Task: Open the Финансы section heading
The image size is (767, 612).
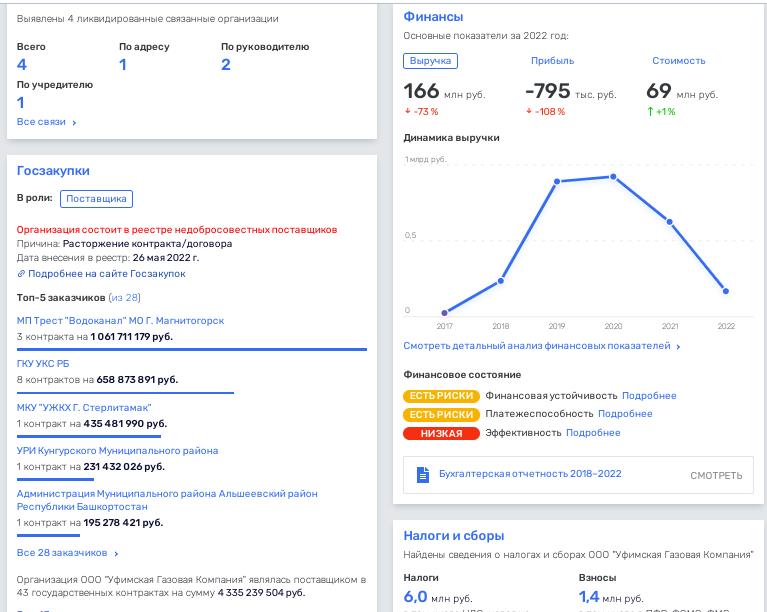Action: (433, 17)
